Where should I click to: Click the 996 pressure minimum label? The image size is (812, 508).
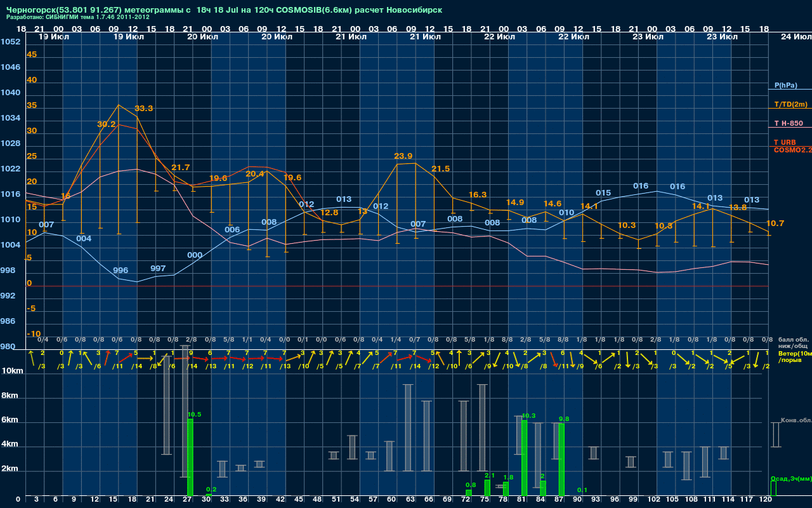(121, 271)
